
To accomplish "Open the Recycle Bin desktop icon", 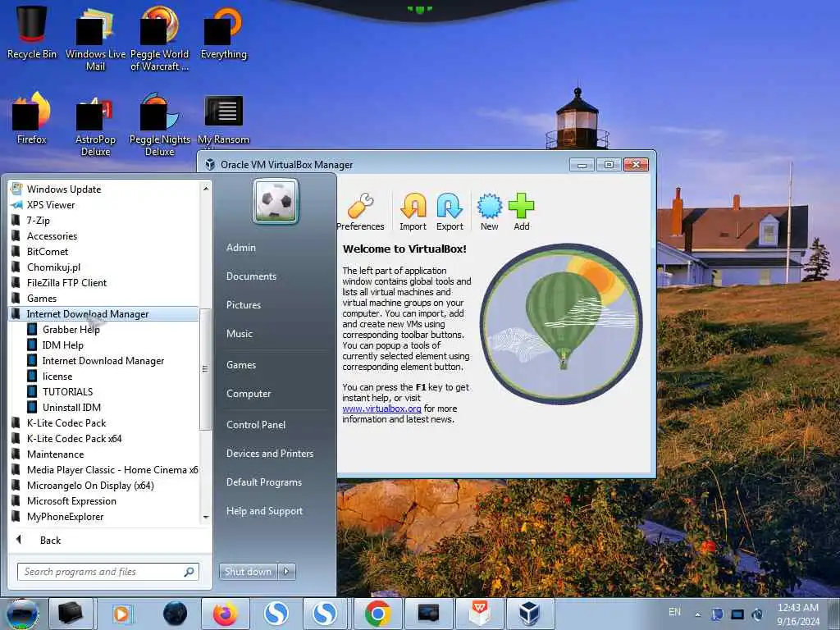I will [x=32, y=32].
